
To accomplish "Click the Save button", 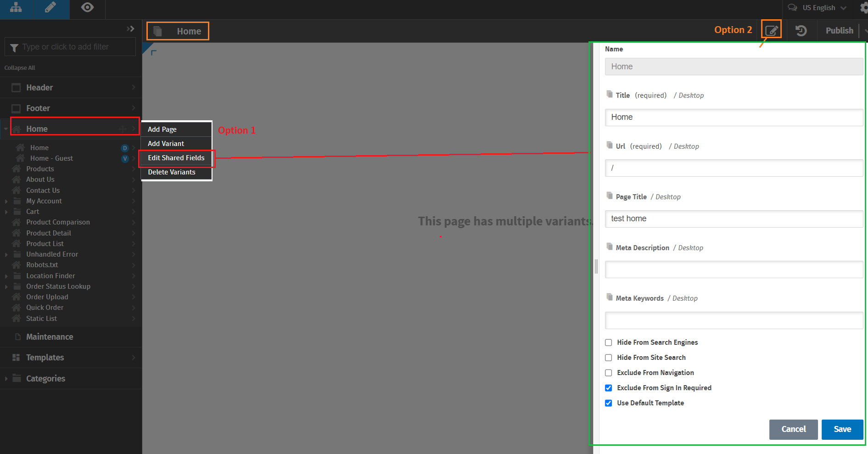I will point(842,429).
